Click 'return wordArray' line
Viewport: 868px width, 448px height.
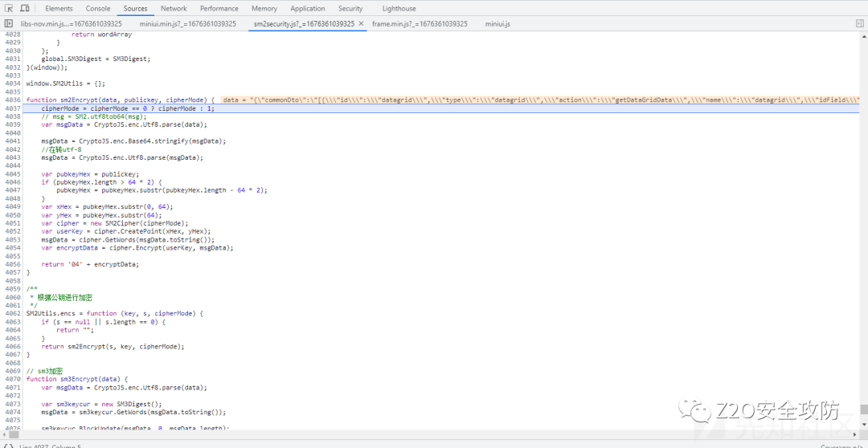click(x=102, y=35)
